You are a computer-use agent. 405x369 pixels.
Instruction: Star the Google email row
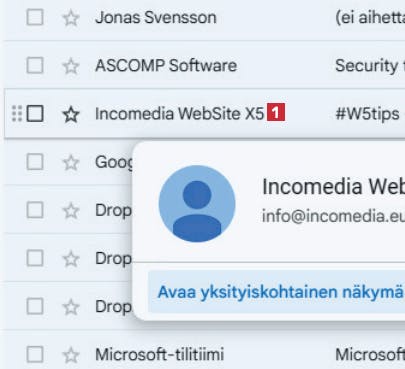(x=71, y=163)
